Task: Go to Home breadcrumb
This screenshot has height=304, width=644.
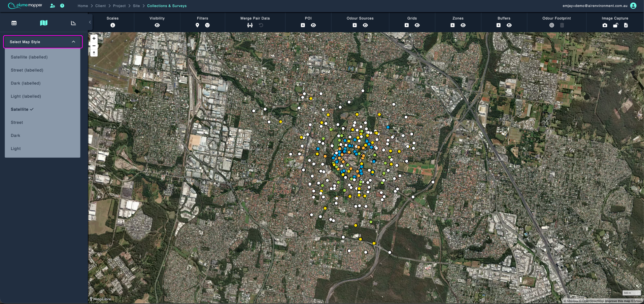Action: [83, 6]
